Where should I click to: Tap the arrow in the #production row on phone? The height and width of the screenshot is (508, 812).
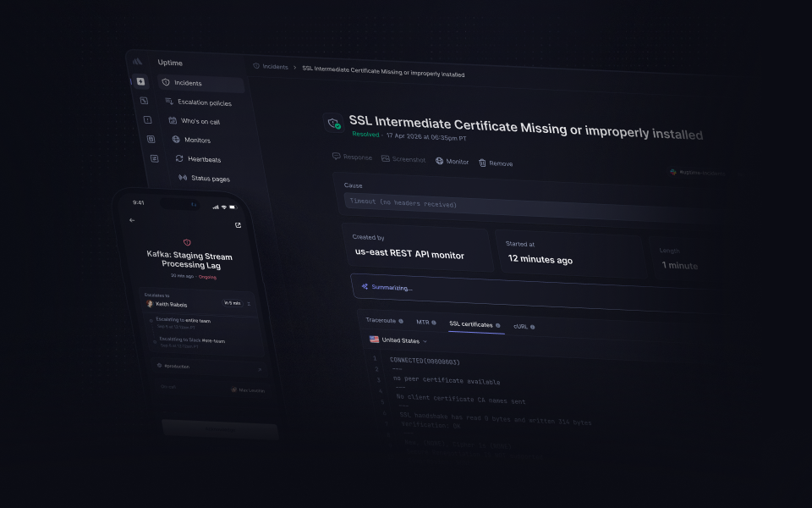(x=260, y=370)
